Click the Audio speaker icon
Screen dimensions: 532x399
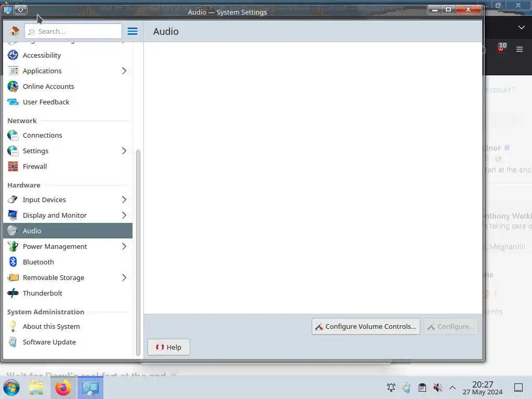13,231
